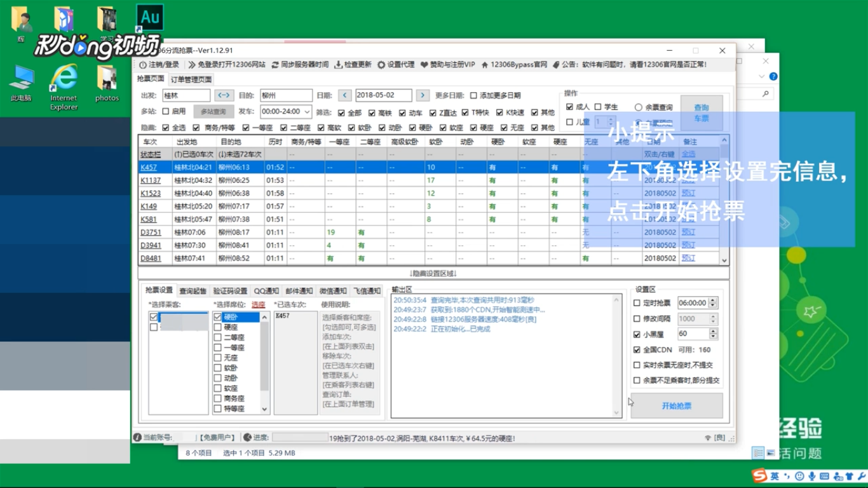Viewport: 868px width, 488px height.
Task: Click red 选座 link
Action: (259, 304)
